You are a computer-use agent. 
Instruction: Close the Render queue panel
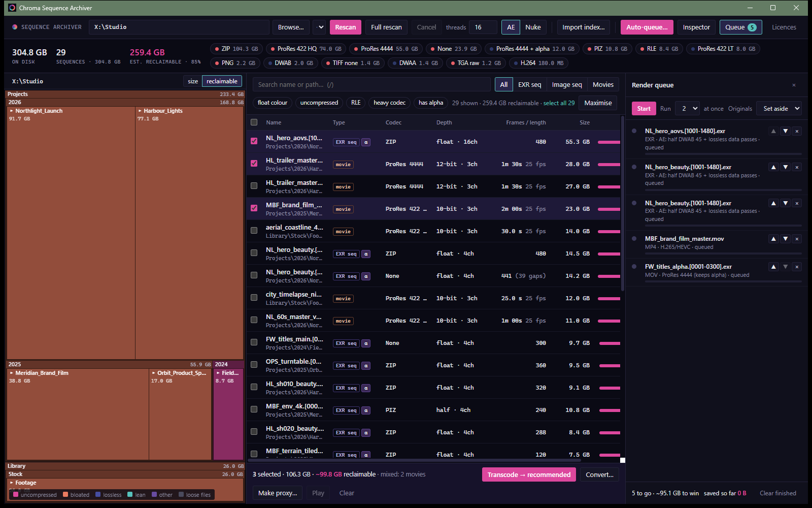(x=794, y=85)
